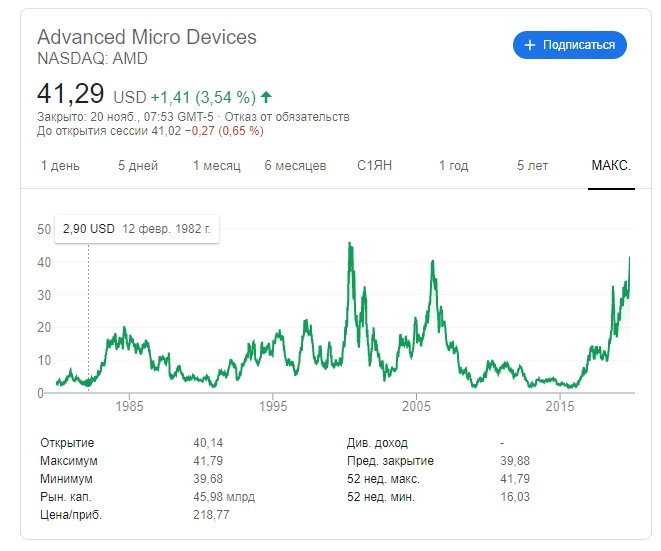Viewport: 661px width, 551px height.
Task: Switch to the 1 день tab
Action: 60,166
